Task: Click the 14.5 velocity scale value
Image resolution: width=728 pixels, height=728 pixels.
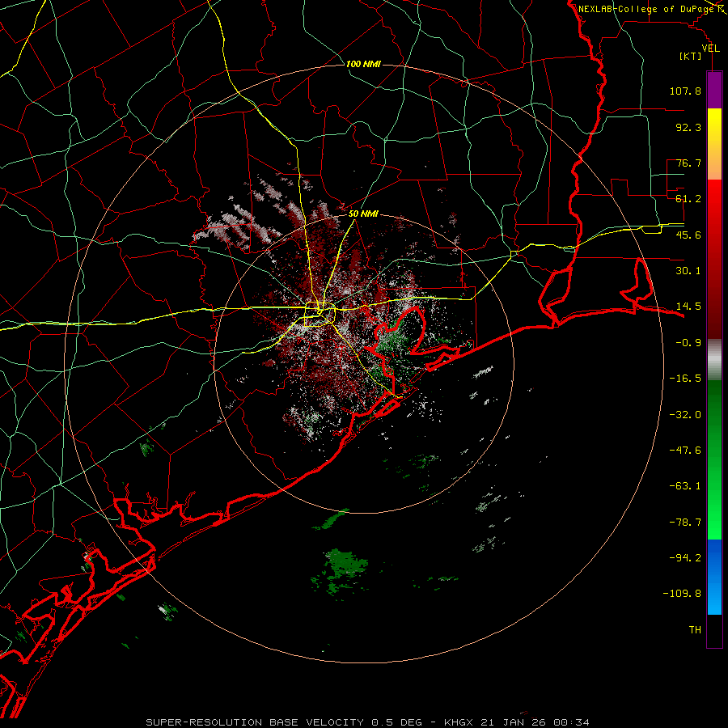Action: [688, 307]
